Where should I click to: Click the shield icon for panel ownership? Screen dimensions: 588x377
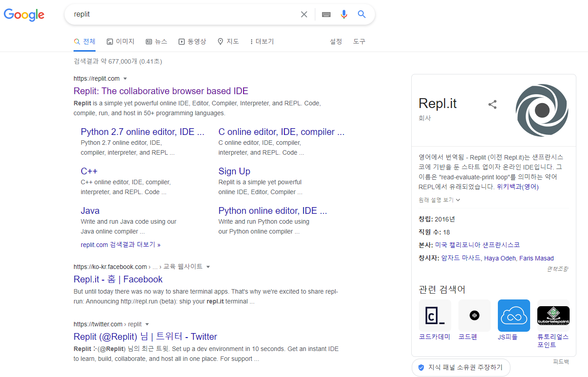421,368
